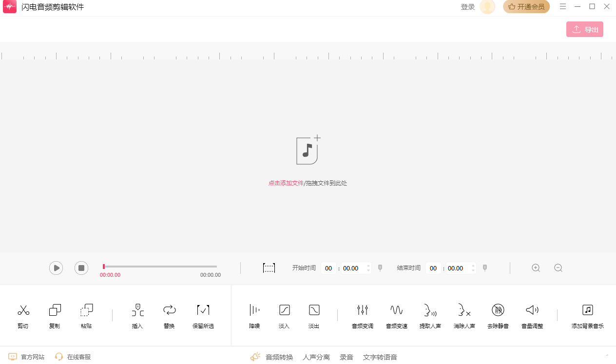Apply the 淡入 fade-in effect
Viewport: 616px width, 364px height.
pyautogui.click(x=284, y=310)
